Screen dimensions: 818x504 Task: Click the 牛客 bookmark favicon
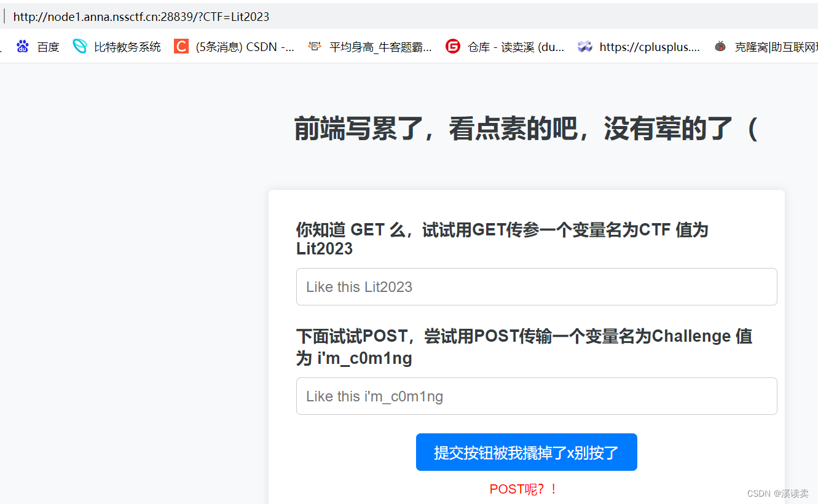coord(315,46)
